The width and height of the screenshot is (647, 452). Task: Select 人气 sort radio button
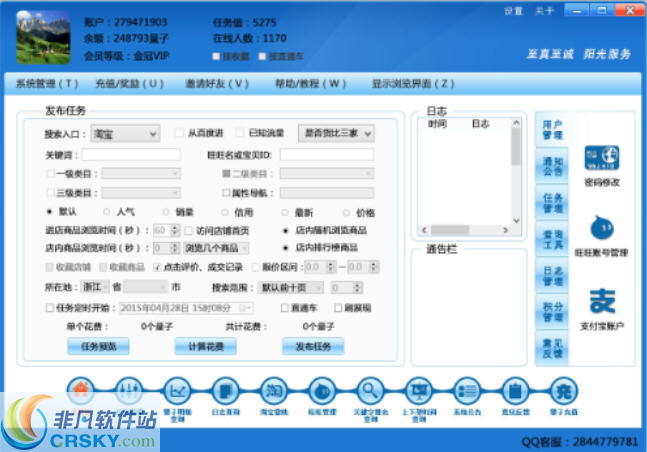(107, 212)
